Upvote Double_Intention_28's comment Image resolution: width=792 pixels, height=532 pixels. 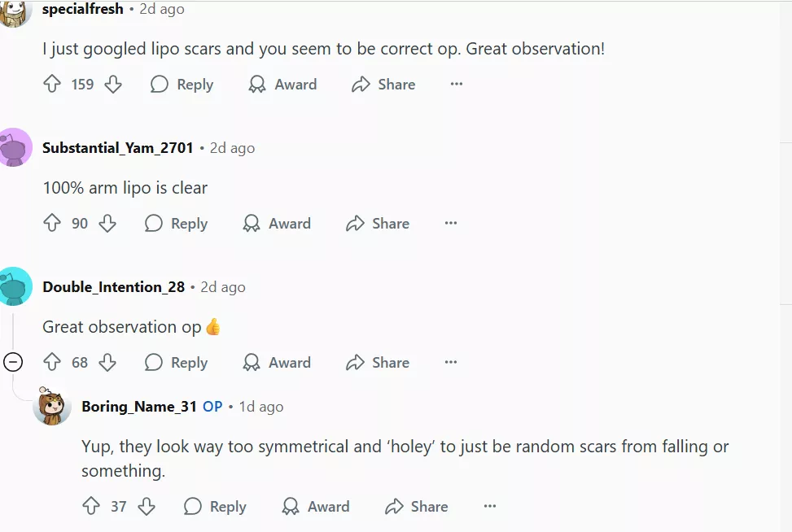(52, 363)
